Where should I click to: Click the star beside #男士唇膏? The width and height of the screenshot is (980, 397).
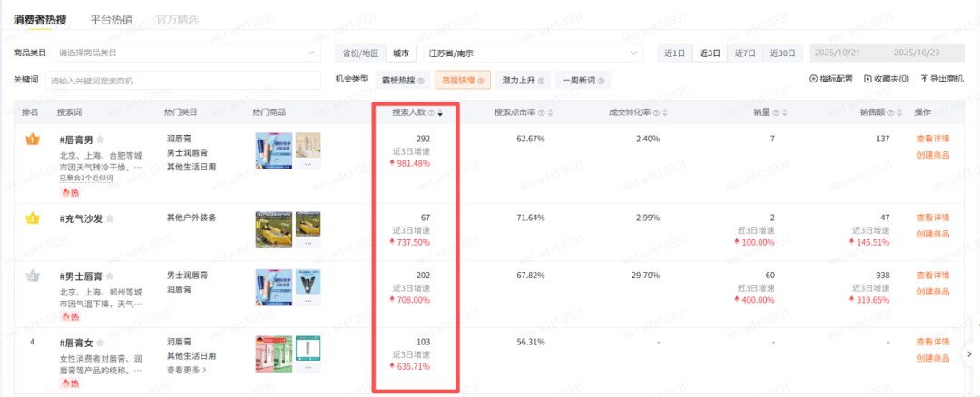(109, 276)
